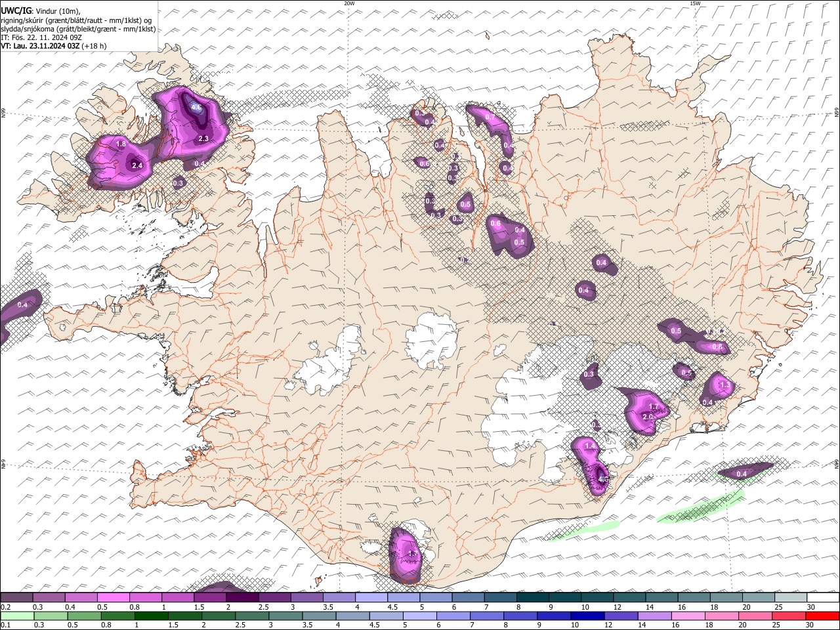This screenshot has height=630, width=840.
Task: Click the 4.6 precipitation value in Westfjords
Action: click(196, 107)
